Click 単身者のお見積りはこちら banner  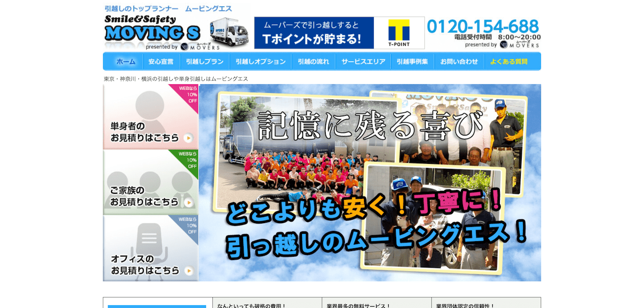[151, 117]
